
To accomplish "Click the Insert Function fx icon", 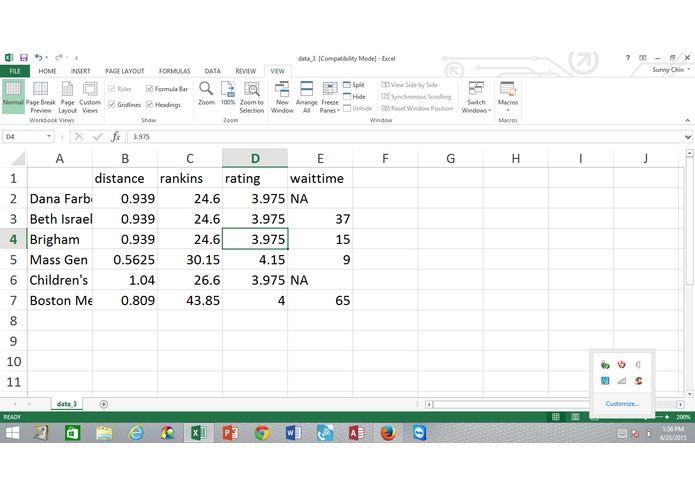I will (x=116, y=136).
